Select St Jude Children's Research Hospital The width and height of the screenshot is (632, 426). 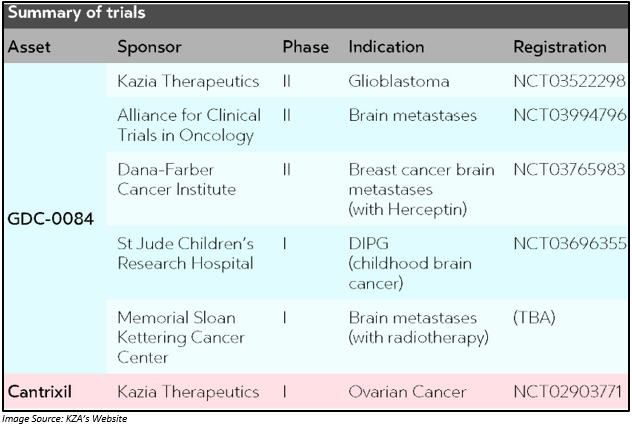point(185,254)
